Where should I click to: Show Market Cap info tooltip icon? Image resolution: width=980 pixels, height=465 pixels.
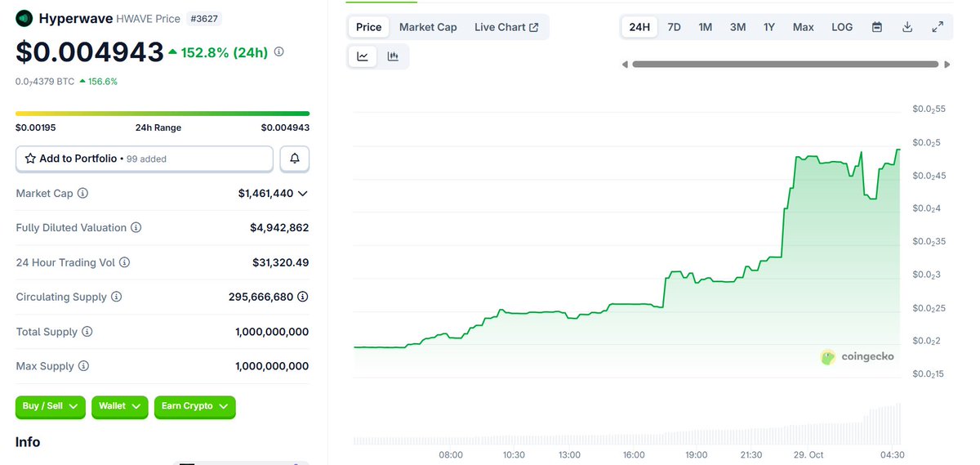(x=82, y=194)
